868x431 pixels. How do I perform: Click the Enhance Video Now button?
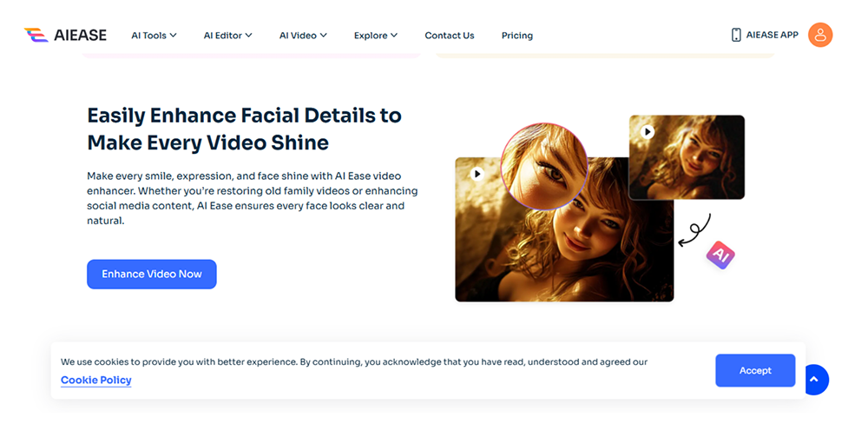152,275
